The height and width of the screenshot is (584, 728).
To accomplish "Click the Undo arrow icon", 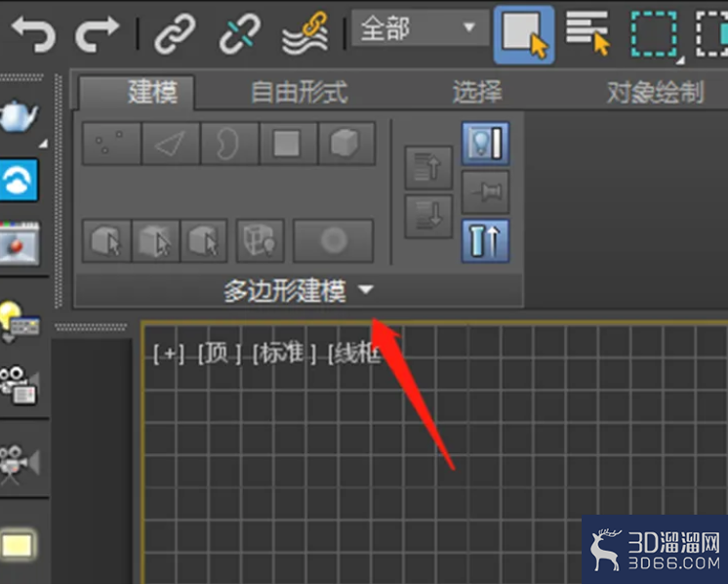I will [33, 33].
